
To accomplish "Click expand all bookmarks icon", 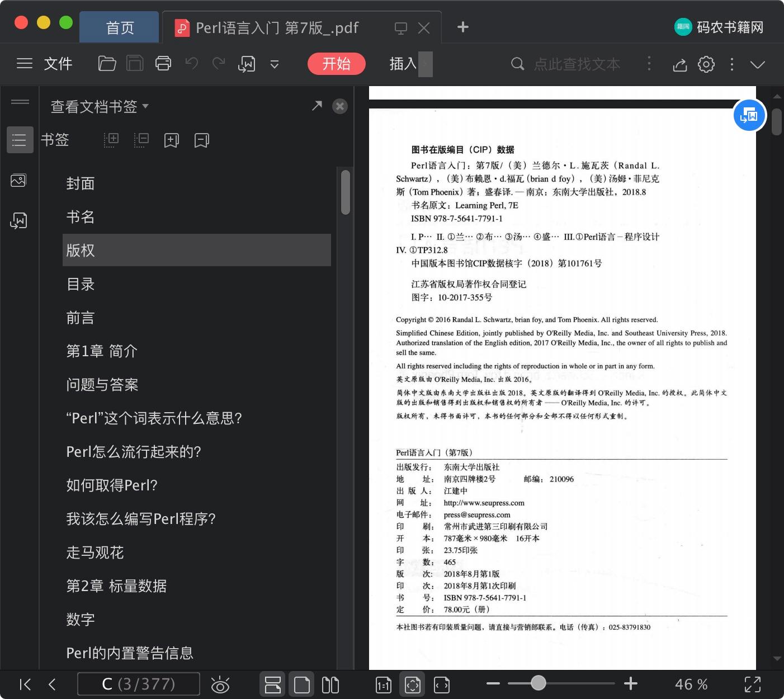I will (111, 140).
